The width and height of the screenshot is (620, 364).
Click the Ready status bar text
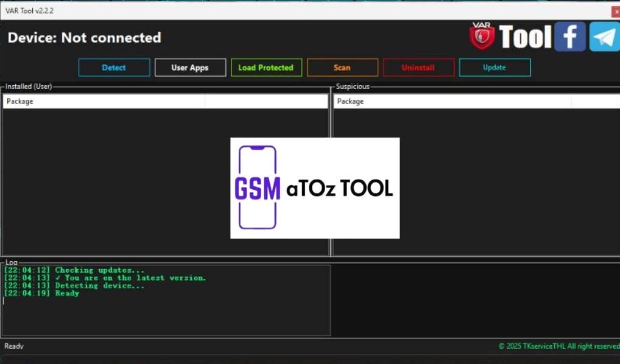click(14, 346)
